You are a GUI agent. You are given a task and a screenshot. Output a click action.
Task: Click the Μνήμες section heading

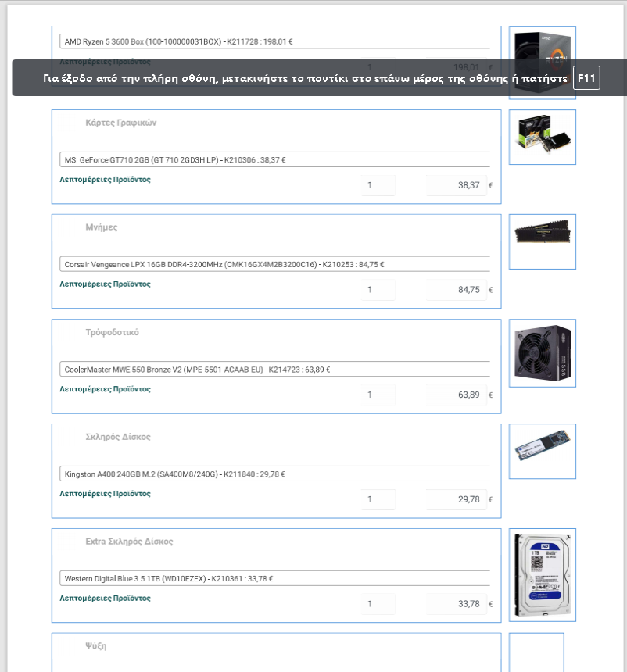point(102,227)
